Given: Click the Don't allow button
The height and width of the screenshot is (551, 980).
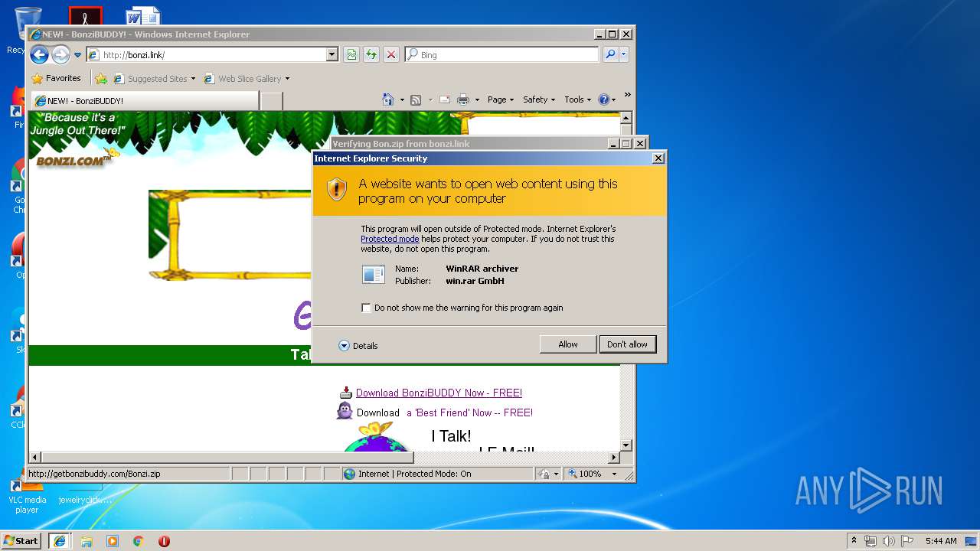Looking at the screenshot, I should pos(627,344).
